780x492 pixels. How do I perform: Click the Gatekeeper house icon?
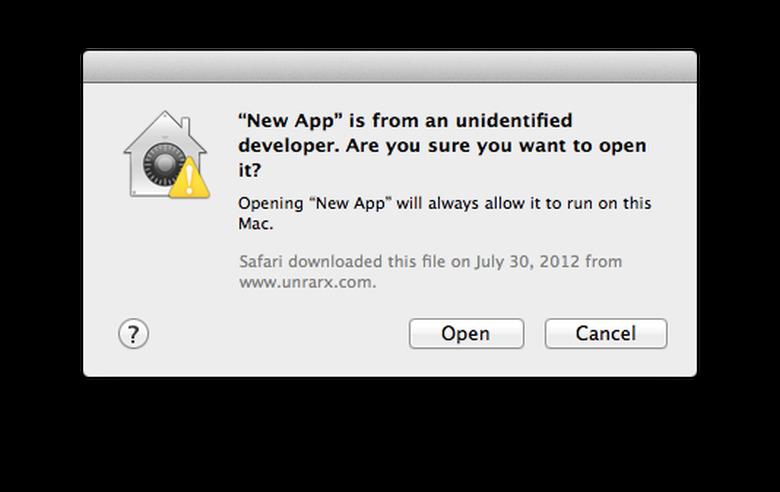point(166,154)
